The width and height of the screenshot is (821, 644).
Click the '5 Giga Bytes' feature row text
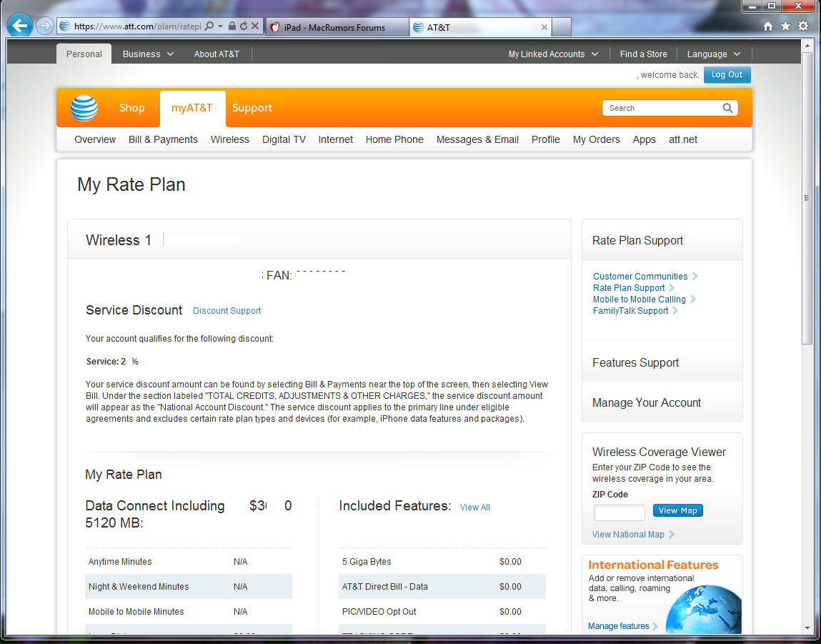pos(367,561)
